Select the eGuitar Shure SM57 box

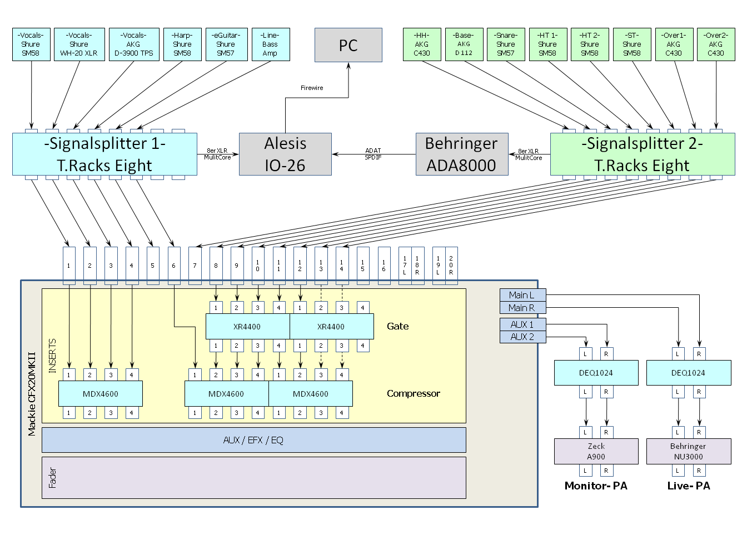tap(226, 44)
